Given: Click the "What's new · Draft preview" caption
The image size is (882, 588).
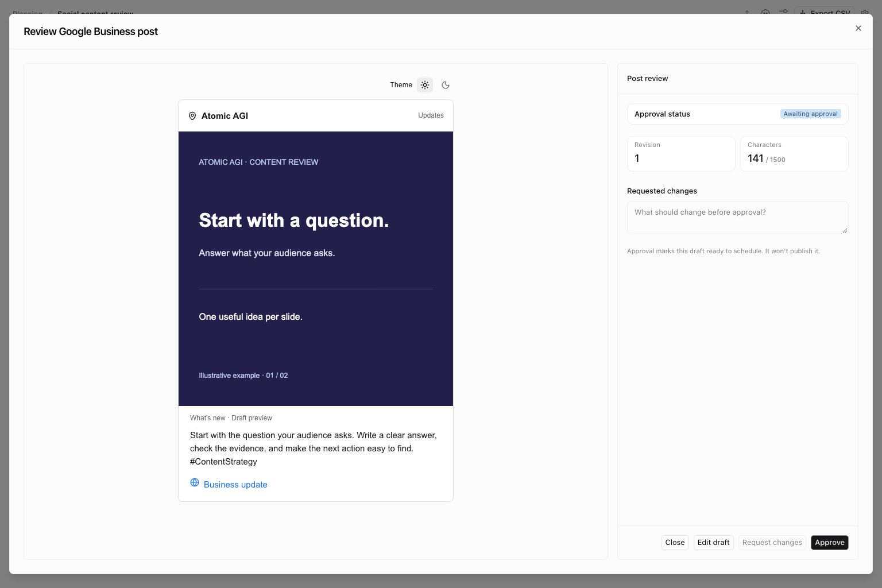Looking at the screenshot, I should (231, 418).
